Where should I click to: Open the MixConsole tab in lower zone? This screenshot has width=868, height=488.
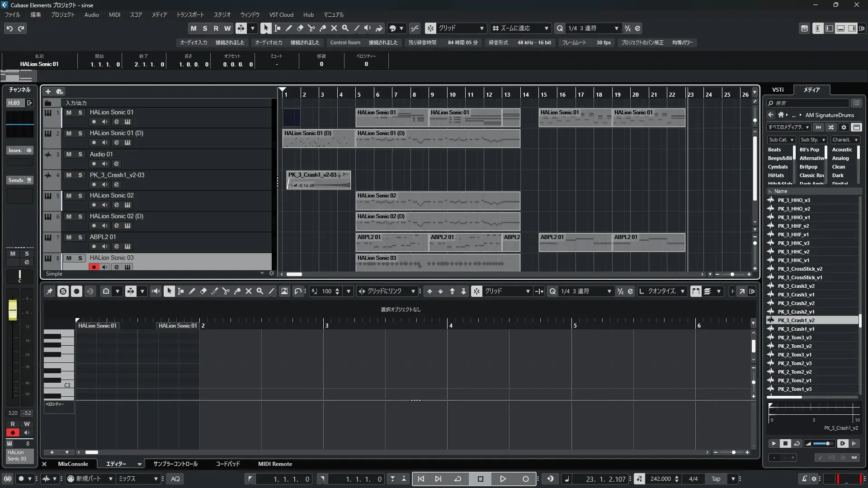tap(73, 464)
